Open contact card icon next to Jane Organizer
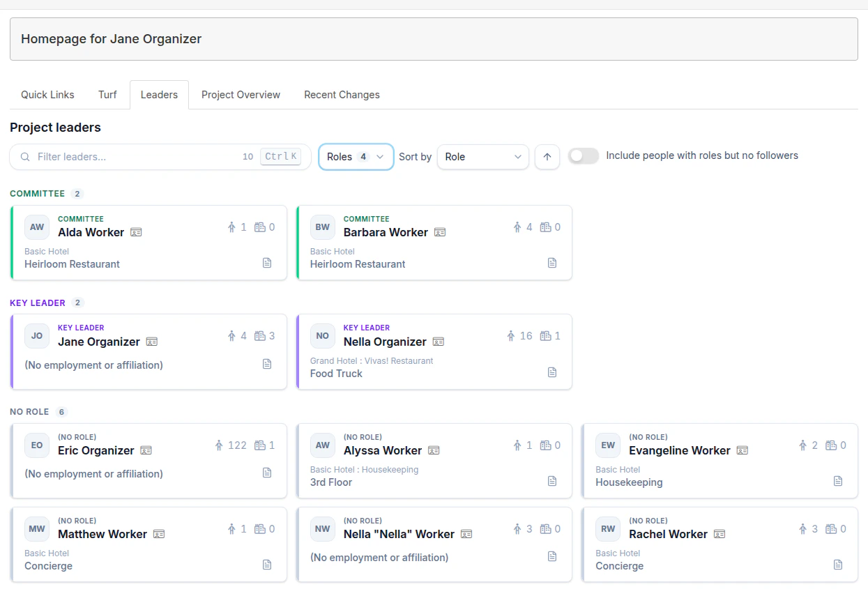Image resolution: width=868 pixels, height=589 pixels. tap(152, 342)
